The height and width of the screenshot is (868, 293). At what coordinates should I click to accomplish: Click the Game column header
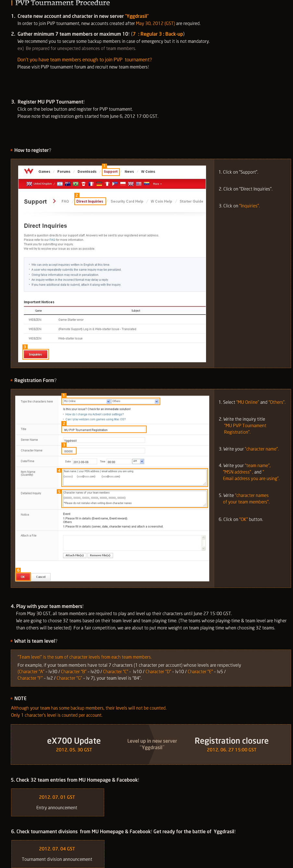38,311
